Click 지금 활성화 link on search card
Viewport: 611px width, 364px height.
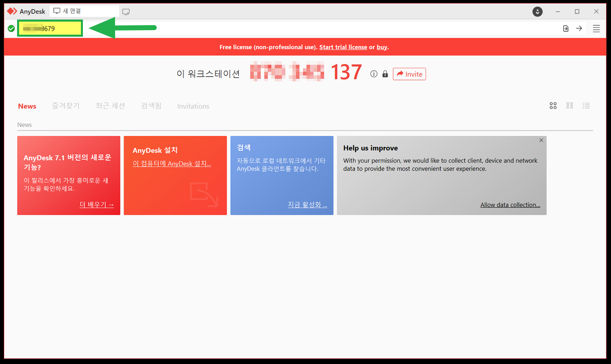point(308,205)
